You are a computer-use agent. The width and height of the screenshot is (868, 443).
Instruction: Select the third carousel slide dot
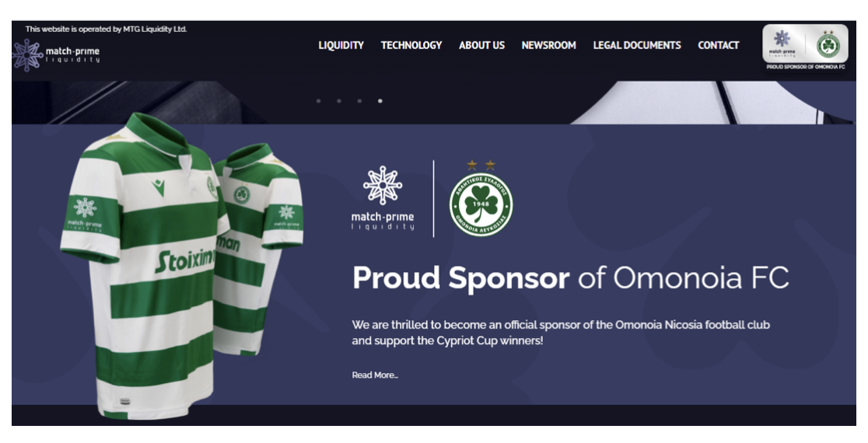click(x=359, y=101)
